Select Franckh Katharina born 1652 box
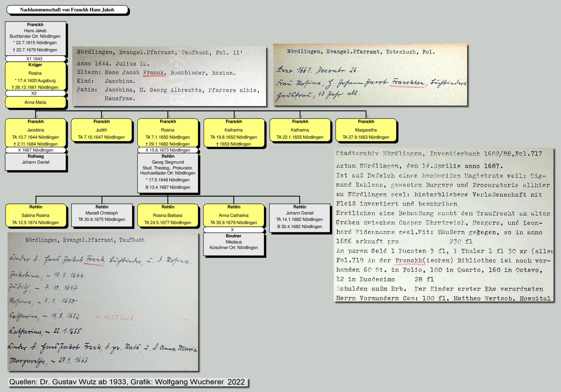561x392 pixels. click(234, 133)
